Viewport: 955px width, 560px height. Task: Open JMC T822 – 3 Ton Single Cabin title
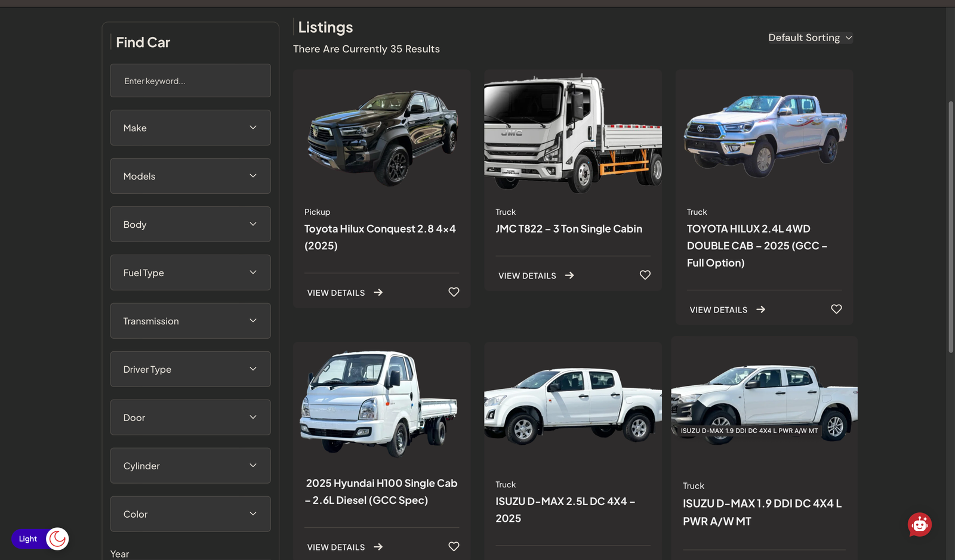[x=569, y=229]
